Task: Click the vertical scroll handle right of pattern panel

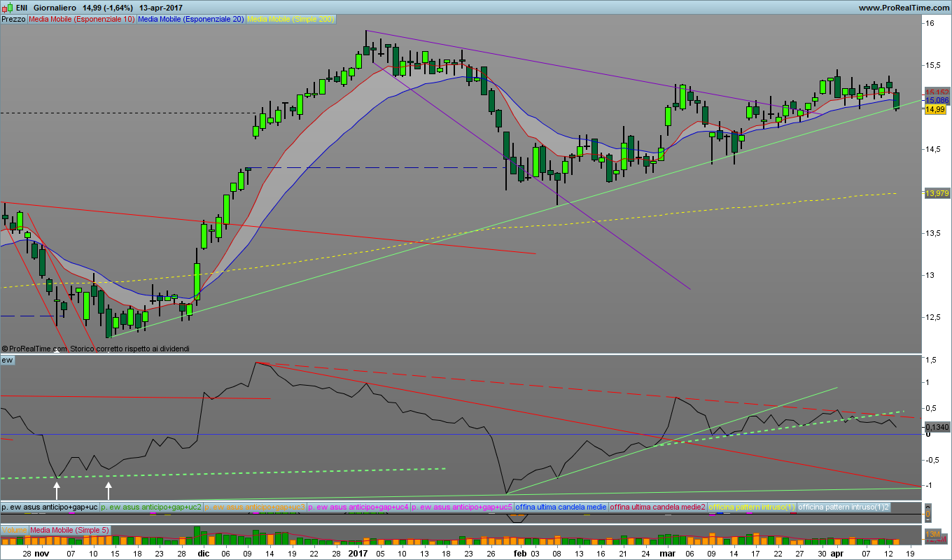Action: pyautogui.click(x=928, y=512)
